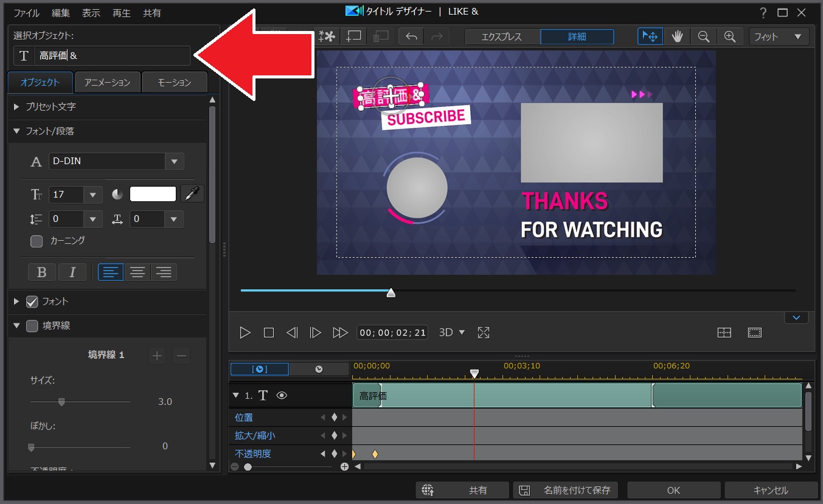
Task: Click the キャンセル button
Action: point(771,490)
